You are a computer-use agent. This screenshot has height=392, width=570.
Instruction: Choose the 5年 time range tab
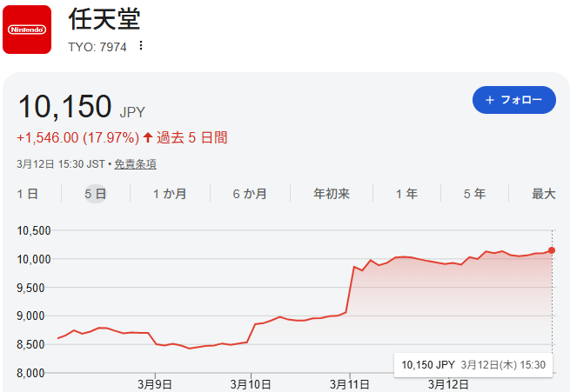point(474,194)
